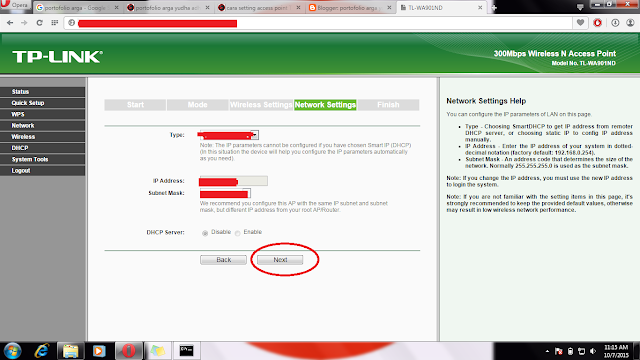This screenshot has height=360, width=640.
Task: Switch to portofolio arga yudha tab
Action: tap(168, 8)
